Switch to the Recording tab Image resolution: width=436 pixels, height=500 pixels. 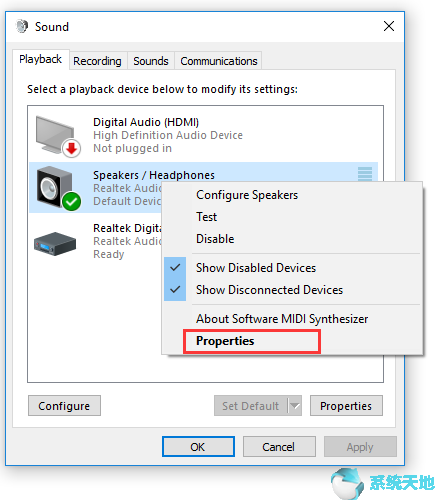click(x=97, y=61)
